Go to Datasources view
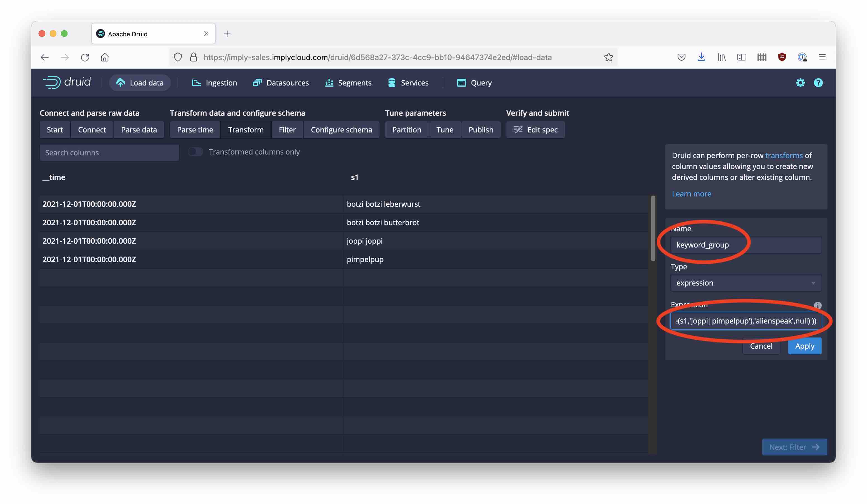This screenshot has width=867, height=504. click(x=280, y=83)
